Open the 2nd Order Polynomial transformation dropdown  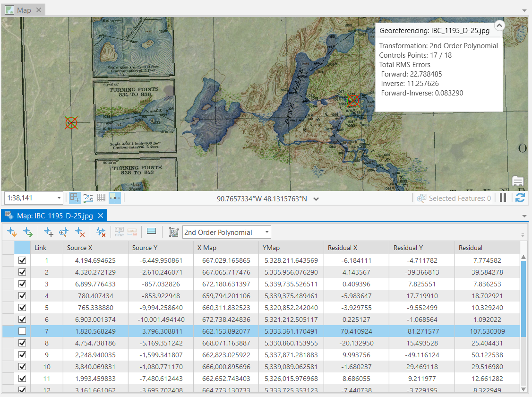click(267, 232)
